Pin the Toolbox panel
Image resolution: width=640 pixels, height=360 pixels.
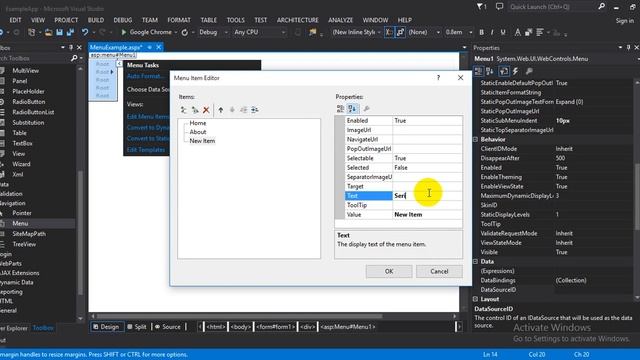tap(71, 48)
